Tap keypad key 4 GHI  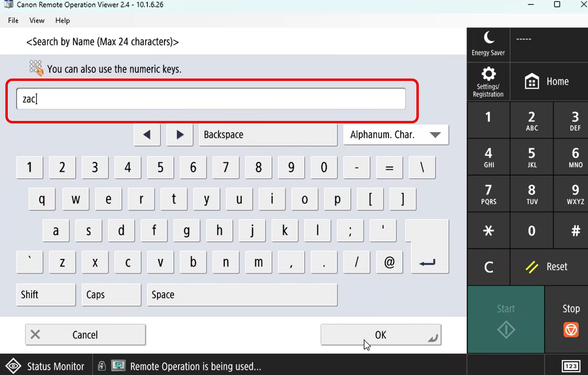[x=489, y=157]
